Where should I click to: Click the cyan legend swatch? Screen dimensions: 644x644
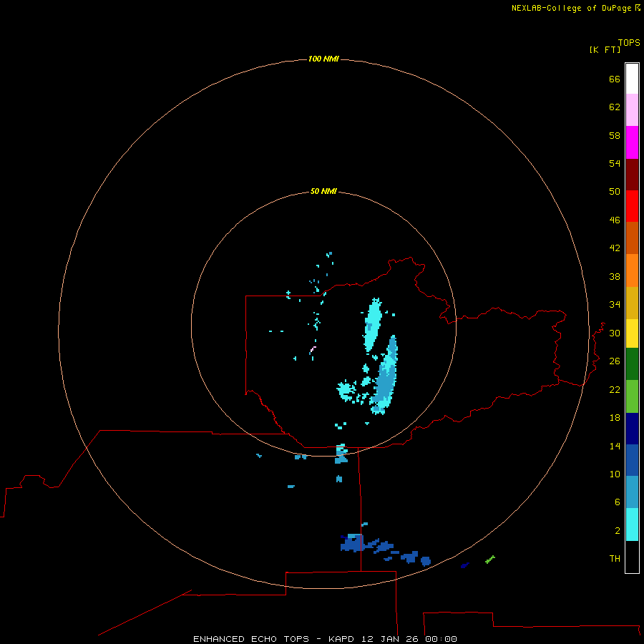pyautogui.click(x=632, y=525)
